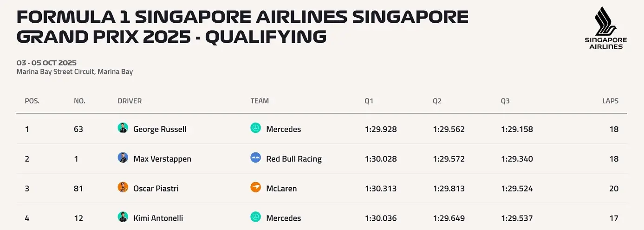Click Kimi Antonelli's driver avatar icon
Screen dimensions: 644x230
pyautogui.click(x=123, y=217)
